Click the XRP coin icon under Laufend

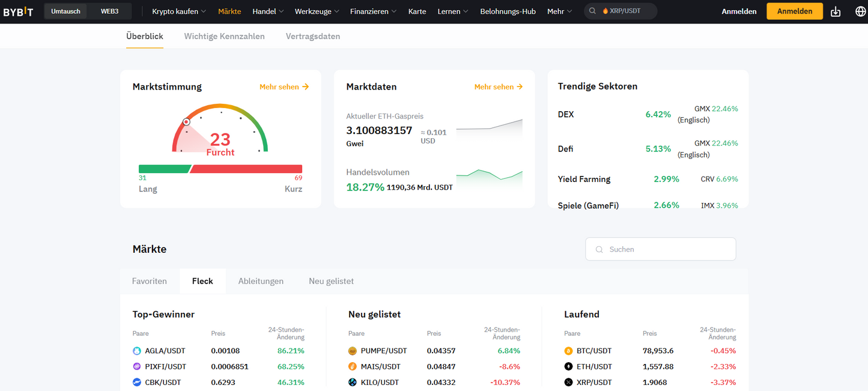[569, 382]
